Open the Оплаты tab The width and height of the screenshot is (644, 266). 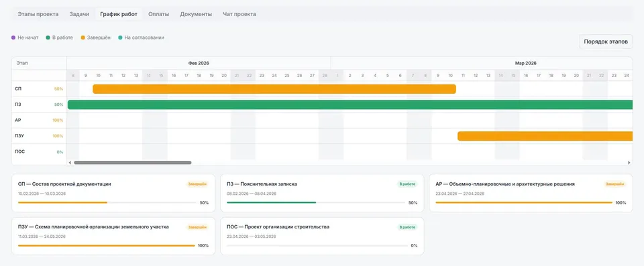pyautogui.click(x=158, y=14)
